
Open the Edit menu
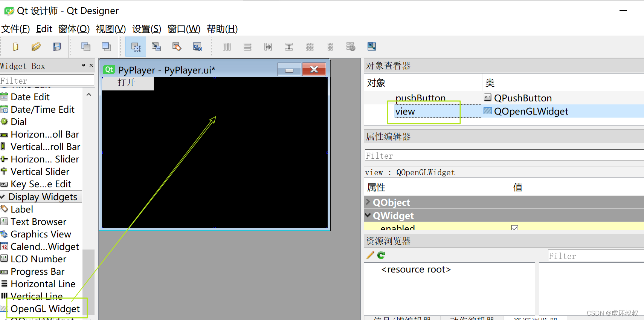coord(44,29)
